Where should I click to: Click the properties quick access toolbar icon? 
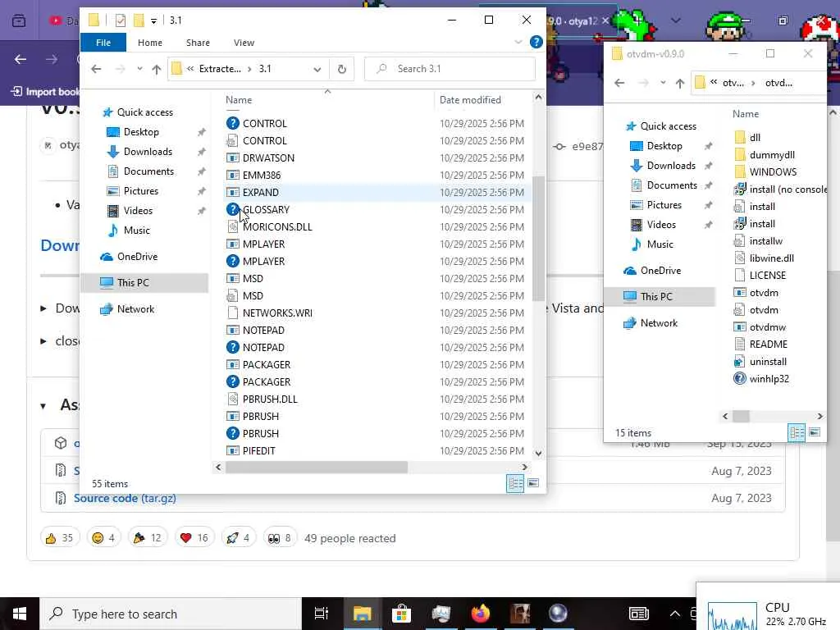click(x=121, y=21)
